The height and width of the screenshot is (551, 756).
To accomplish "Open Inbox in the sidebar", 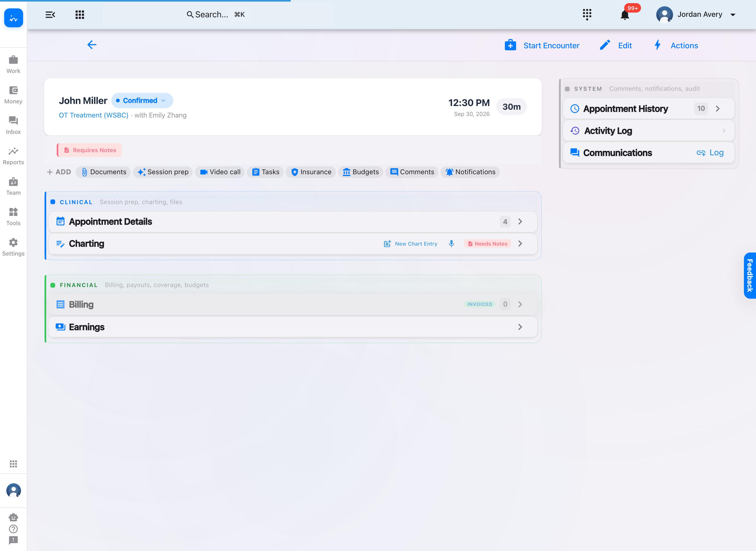I will tap(13, 125).
